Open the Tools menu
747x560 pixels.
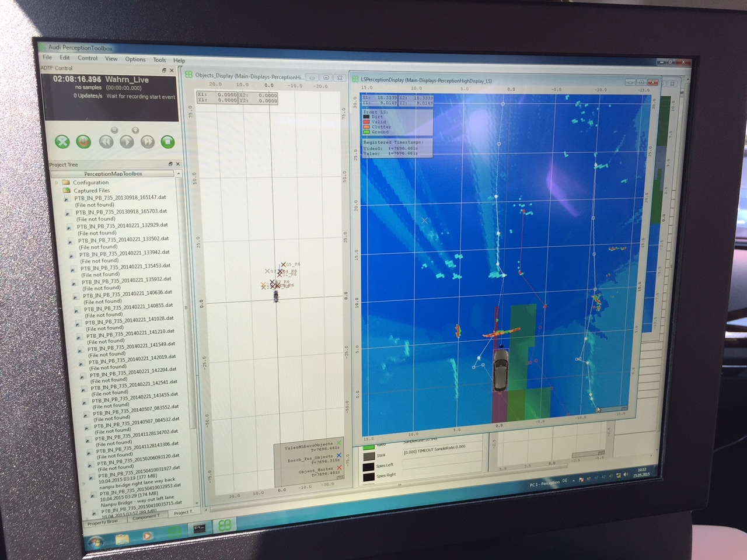coord(159,60)
